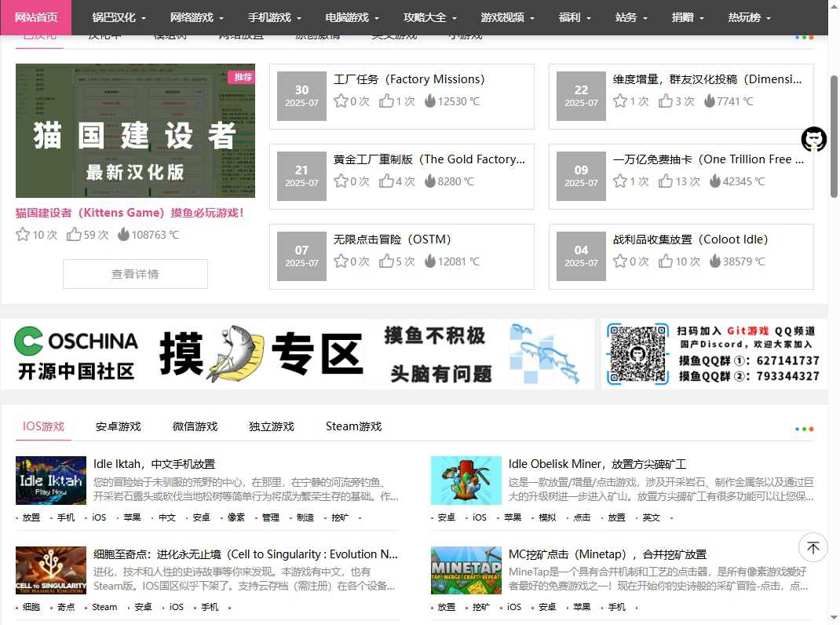Image resolution: width=840 pixels, height=625 pixels.
Task: Click the 查看详情 button
Action: [x=134, y=274]
